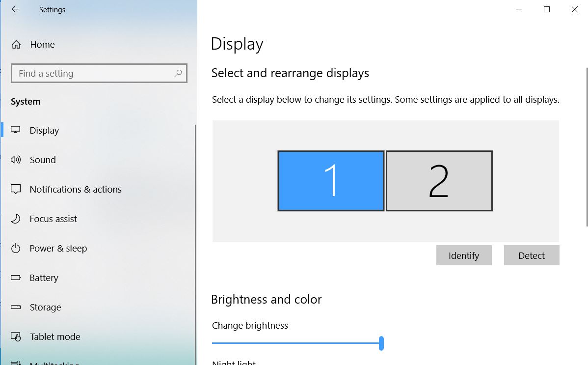Open Notifications & actions settings
The image size is (588, 365).
point(76,189)
